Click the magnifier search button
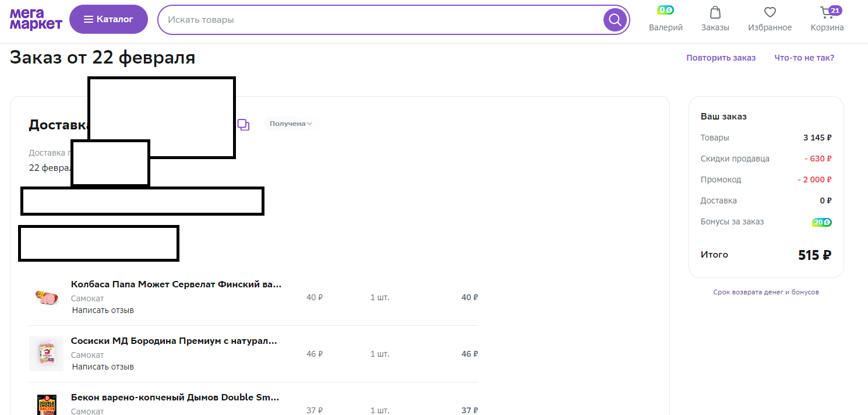This screenshot has height=415, width=868. click(615, 20)
